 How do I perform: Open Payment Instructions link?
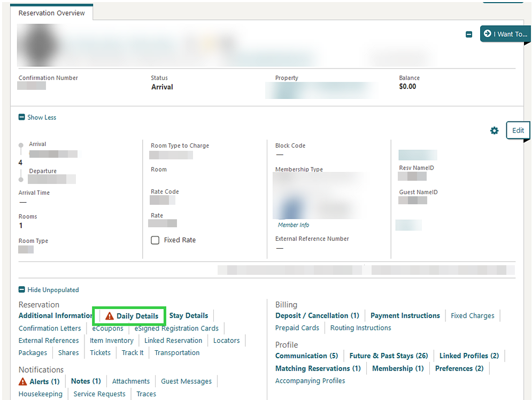point(405,316)
